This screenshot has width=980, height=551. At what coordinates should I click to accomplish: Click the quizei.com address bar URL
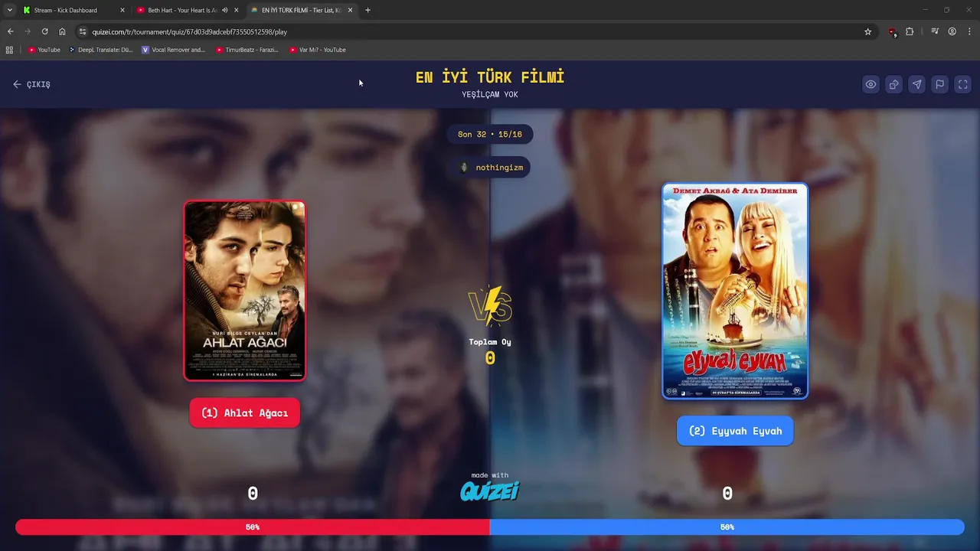point(189,32)
